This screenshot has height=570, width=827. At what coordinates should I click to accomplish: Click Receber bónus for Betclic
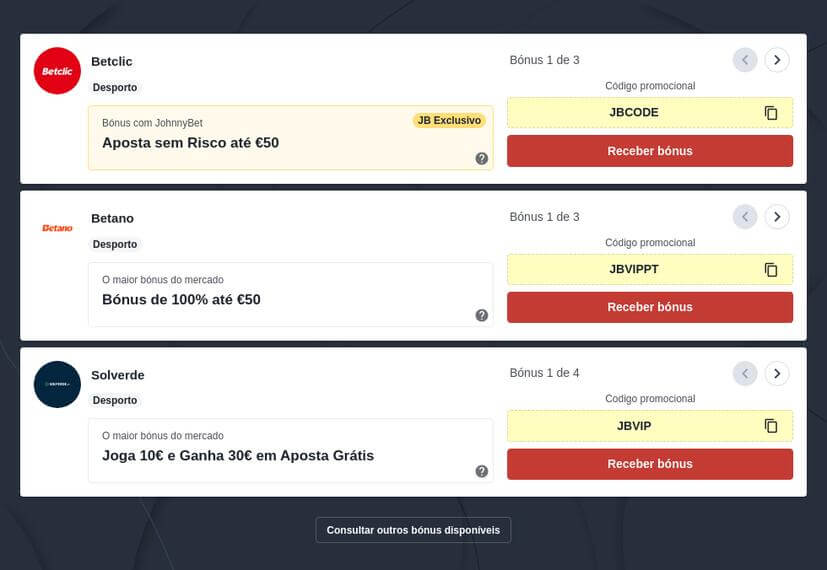click(x=650, y=151)
